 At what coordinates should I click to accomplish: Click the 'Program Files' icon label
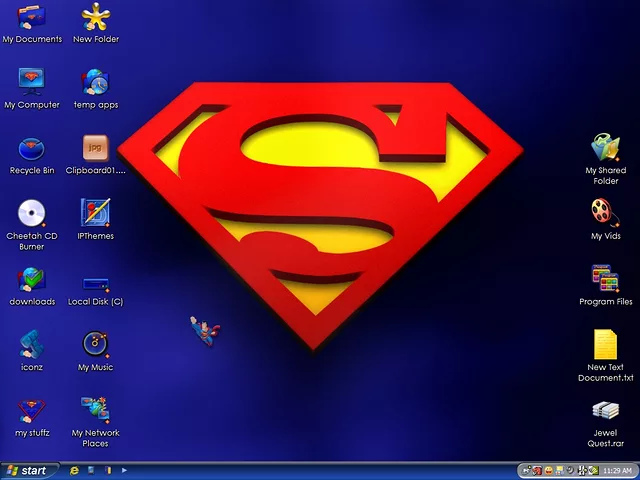[606, 302]
